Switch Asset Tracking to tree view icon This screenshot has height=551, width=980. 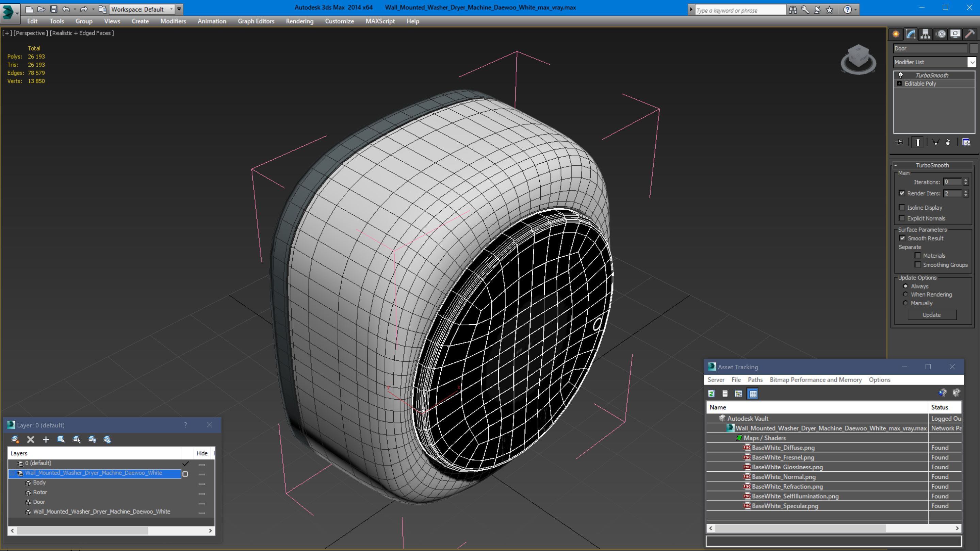point(738,394)
